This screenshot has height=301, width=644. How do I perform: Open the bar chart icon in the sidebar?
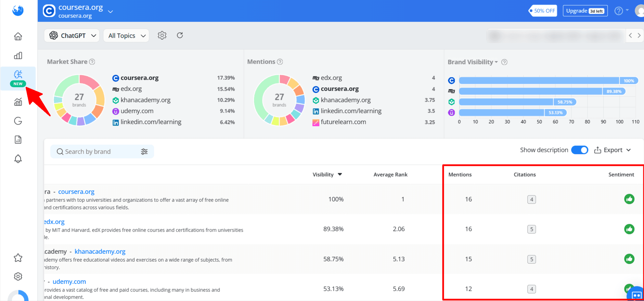18,55
